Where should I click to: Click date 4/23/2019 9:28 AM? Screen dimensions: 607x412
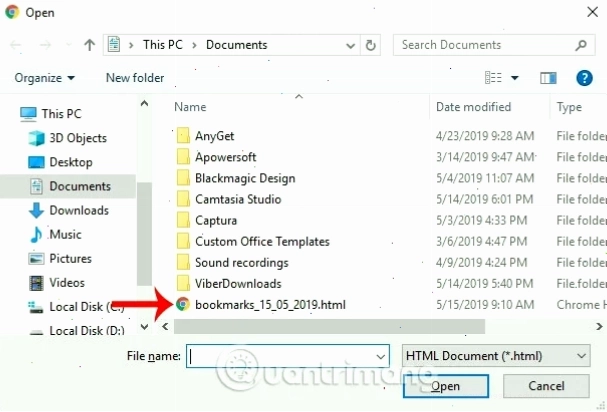point(485,136)
